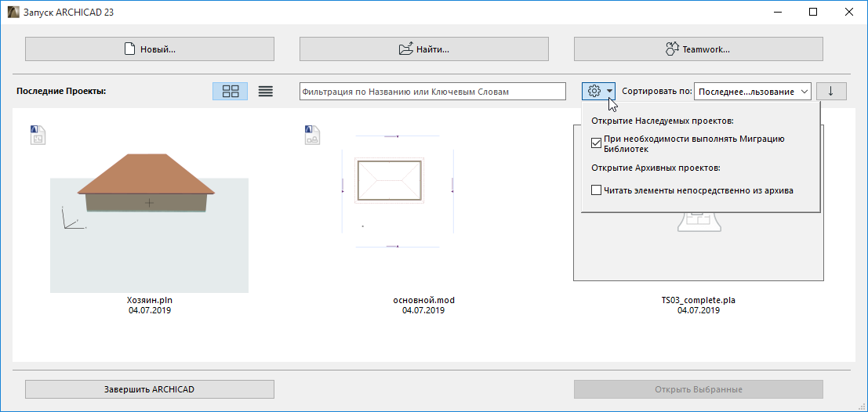Click the Новый… new project button
Viewport: 868px width, 412px height.
pos(150,49)
